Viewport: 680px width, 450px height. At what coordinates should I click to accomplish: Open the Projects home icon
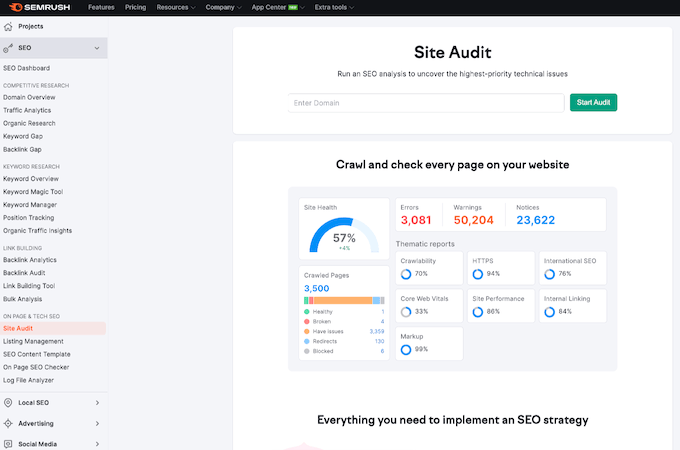tap(8, 27)
